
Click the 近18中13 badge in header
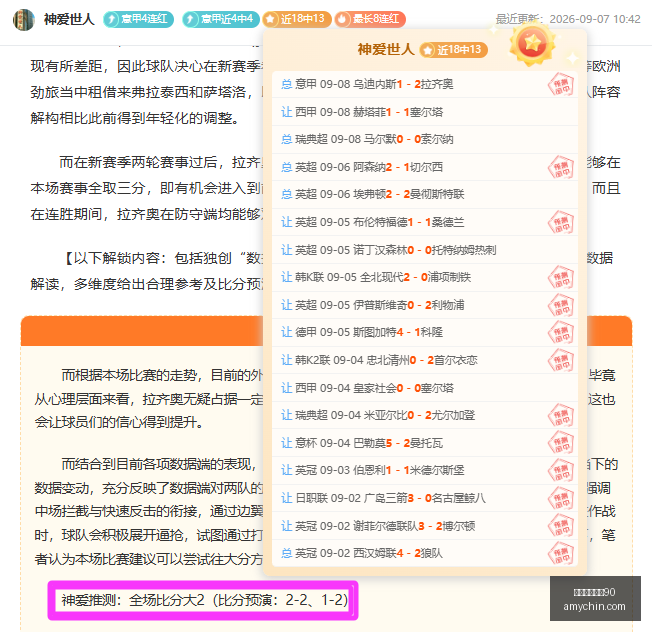[297, 19]
